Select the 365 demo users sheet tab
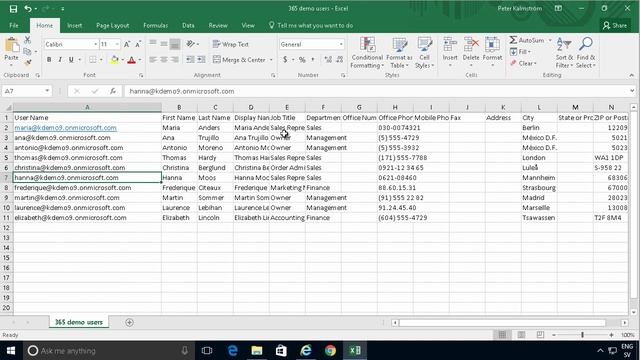Image resolution: width=640 pixels, height=360 pixels. [x=79, y=322]
